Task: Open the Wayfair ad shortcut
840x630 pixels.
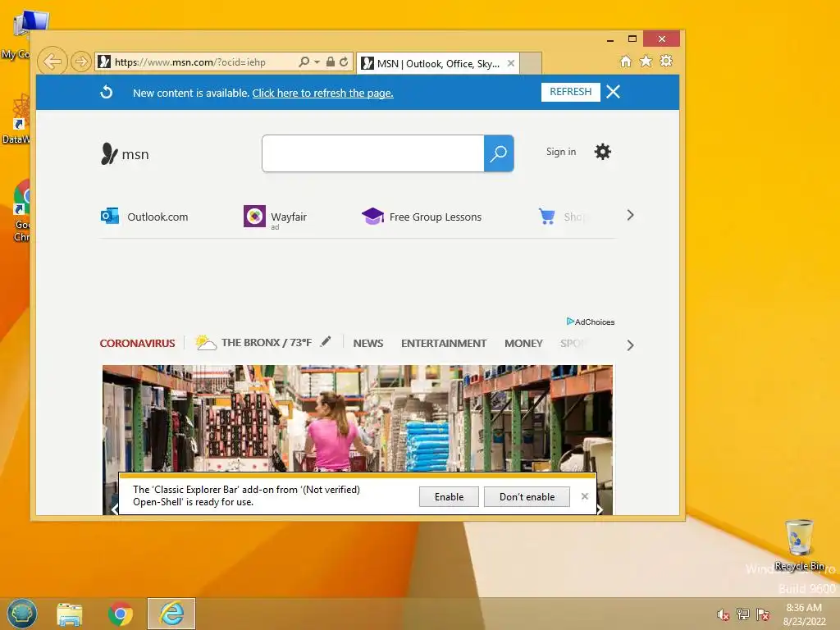Action: pyautogui.click(x=276, y=217)
